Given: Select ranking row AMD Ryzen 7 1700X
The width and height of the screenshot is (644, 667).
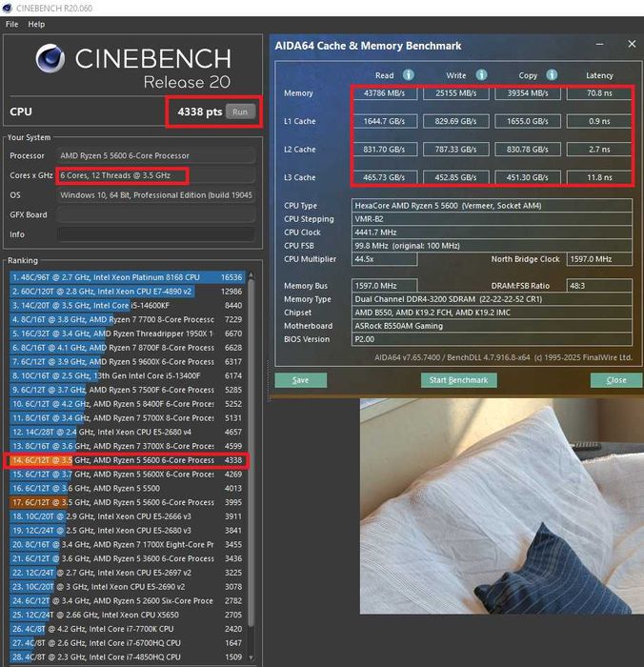Looking at the screenshot, I should tap(127, 544).
